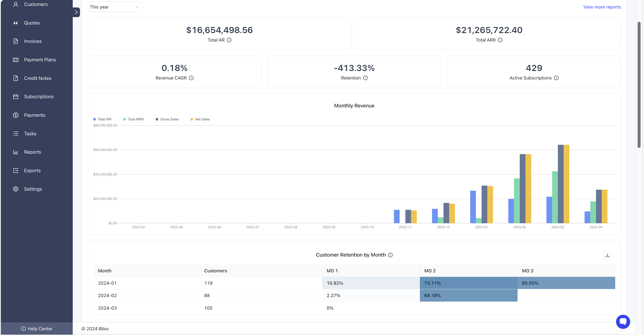The width and height of the screenshot is (644, 335).
Task: Open the Reports section
Action: pos(32,152)
